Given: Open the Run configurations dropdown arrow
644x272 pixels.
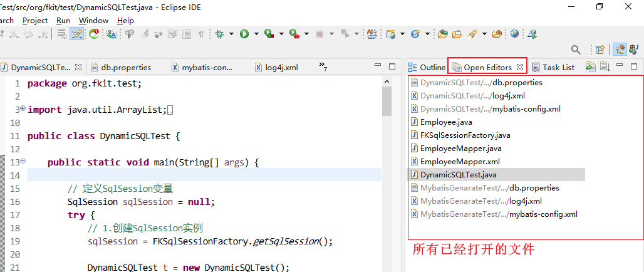Looking at the screenshot, I should tap(256, 34).
